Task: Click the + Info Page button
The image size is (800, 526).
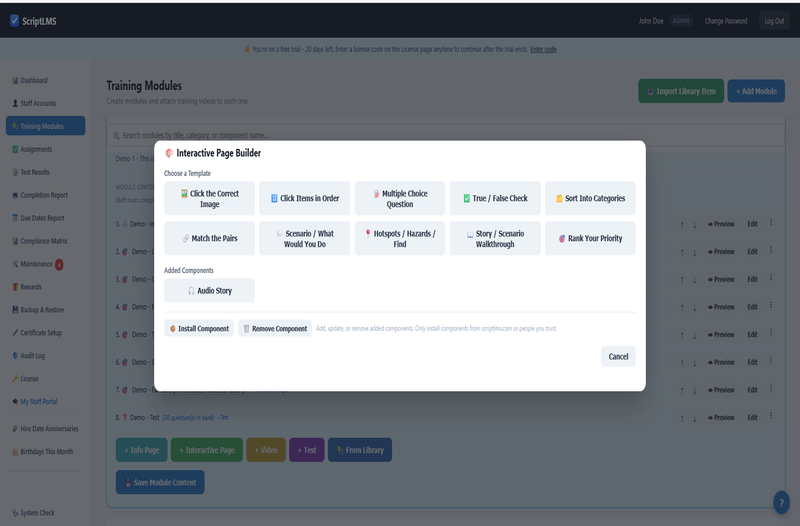Action: pos(142,450)
